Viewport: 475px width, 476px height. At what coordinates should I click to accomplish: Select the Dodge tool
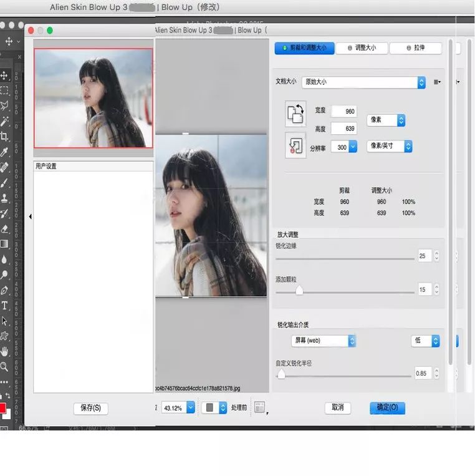(x=4, y=274)
